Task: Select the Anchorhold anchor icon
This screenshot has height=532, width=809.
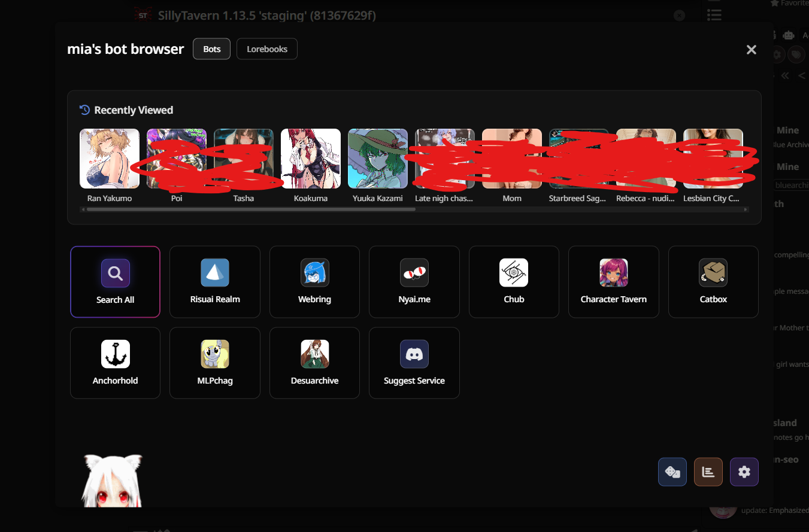Action: tap(116, 354)
